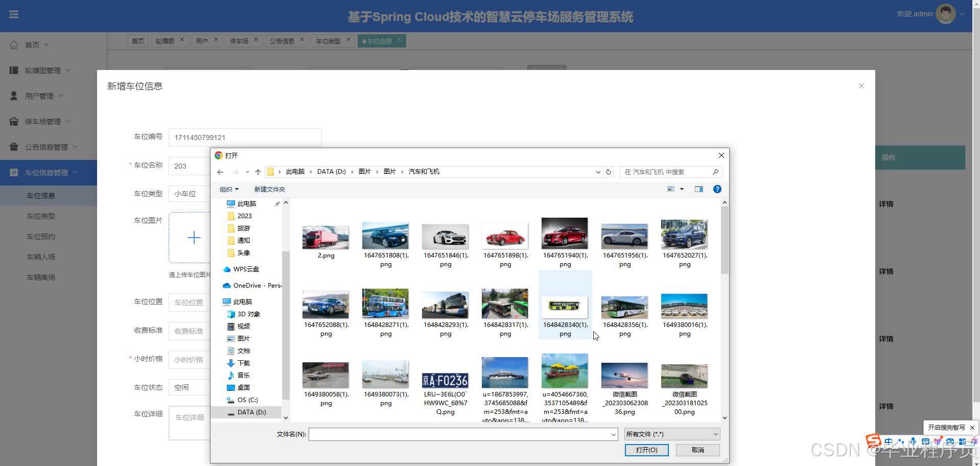Switch to the 用户 tab
The height and width of the screenshot is (466, 980).
click(202, 41)
